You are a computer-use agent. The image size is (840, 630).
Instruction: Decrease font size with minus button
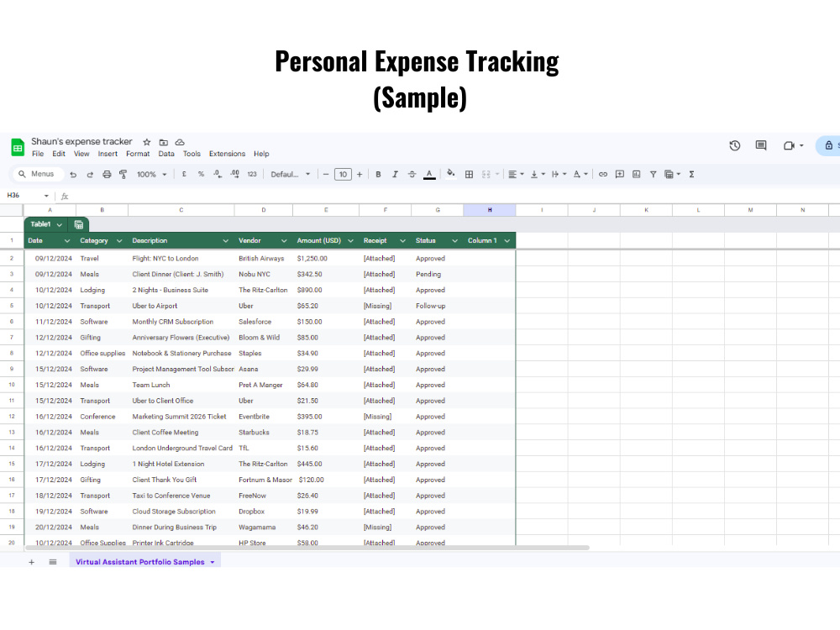tap(326, 174)
